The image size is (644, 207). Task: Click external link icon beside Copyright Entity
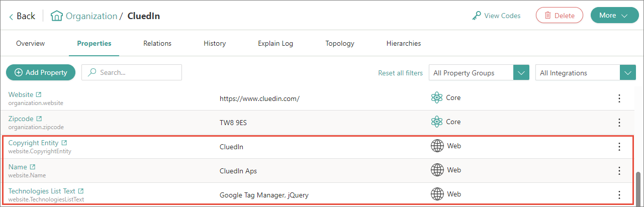point(64,143)
